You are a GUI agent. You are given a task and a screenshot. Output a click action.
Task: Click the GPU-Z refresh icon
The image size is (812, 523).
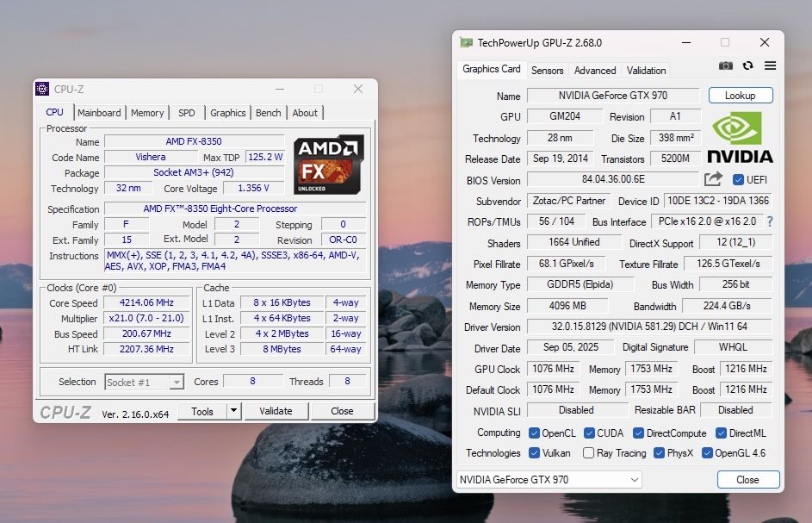(x=747, y=65)
